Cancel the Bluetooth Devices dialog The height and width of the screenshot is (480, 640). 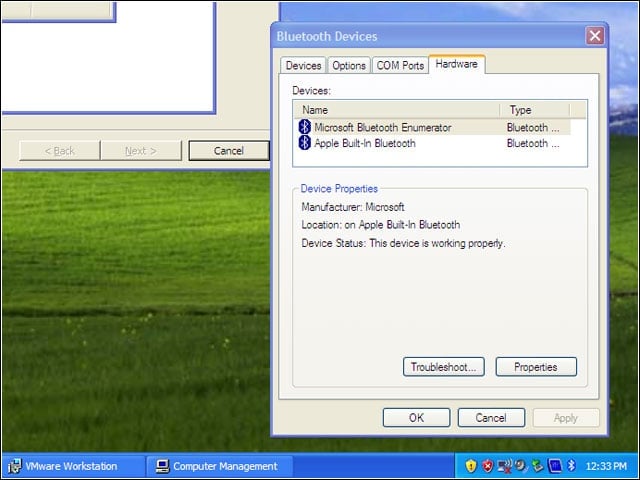[x=491, y=418]
